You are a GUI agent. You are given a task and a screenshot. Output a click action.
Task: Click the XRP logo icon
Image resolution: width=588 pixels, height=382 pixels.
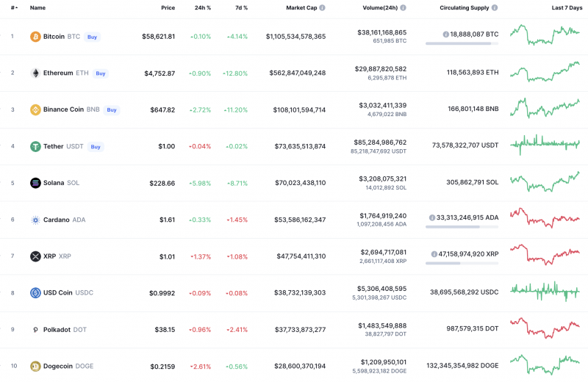[x=35, y=256]
